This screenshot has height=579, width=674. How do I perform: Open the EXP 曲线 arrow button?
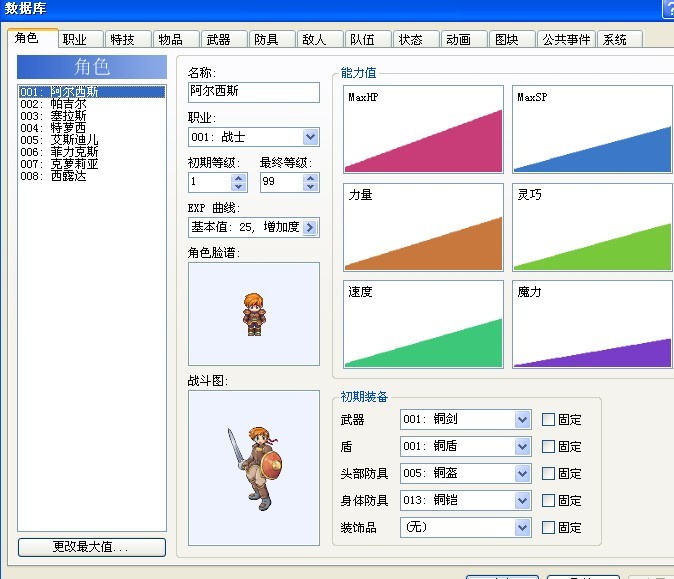[x=310, y=227]
